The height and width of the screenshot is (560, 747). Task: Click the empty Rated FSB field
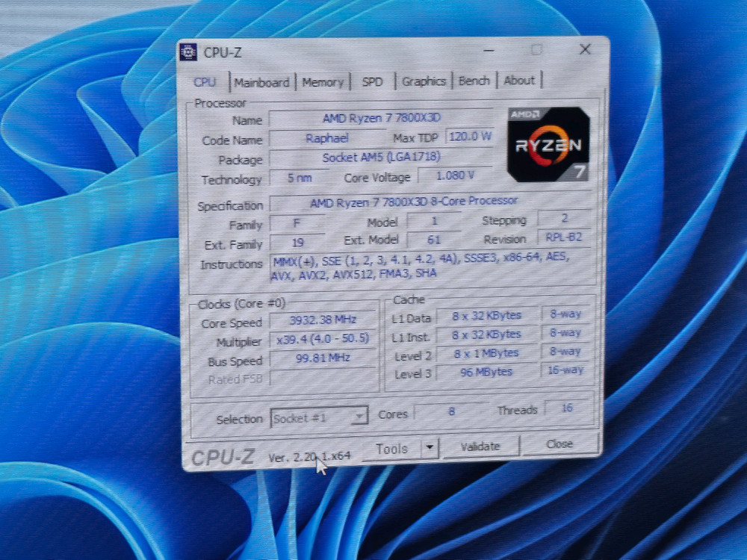(x=323, y=377)
